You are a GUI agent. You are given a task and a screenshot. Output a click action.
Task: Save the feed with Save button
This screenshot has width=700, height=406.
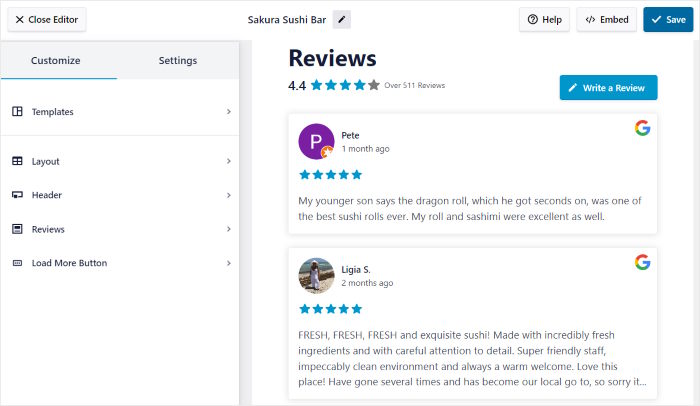point(668,20)
